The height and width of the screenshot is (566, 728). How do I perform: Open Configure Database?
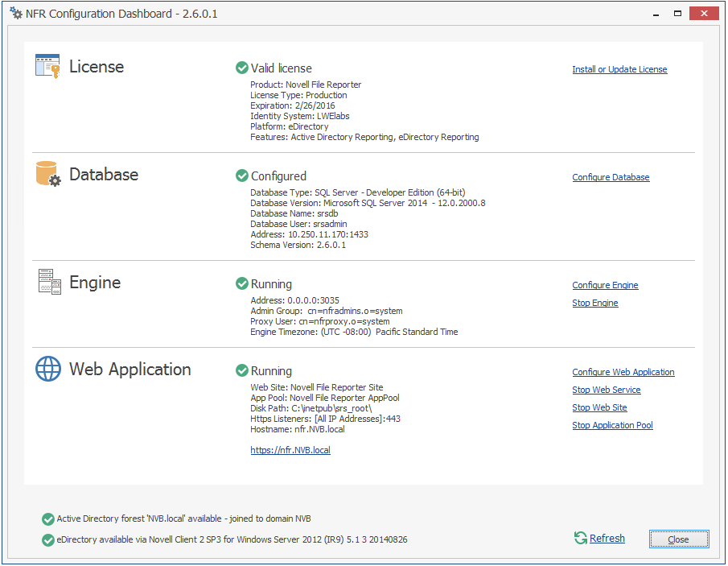[x=611, y=177]
